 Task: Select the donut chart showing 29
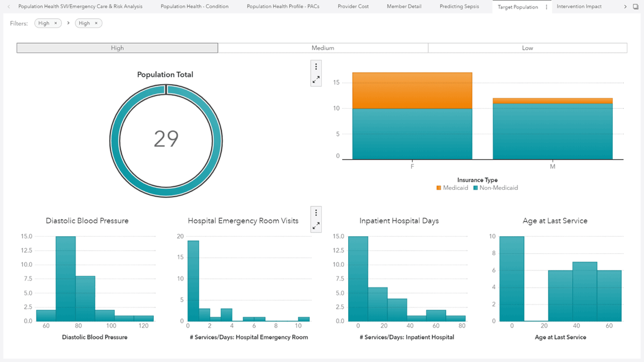pyautogui.click(x=166, y=140)
